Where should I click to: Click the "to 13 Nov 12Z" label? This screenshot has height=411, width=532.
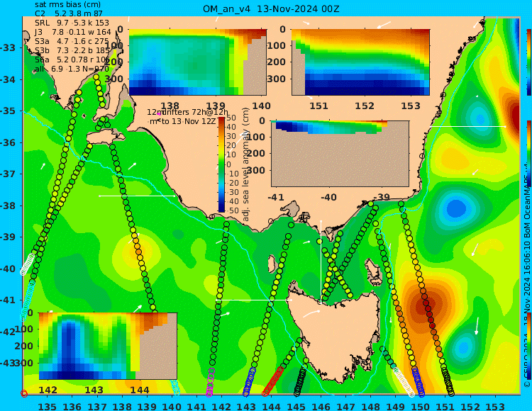(x=188, y=121)
